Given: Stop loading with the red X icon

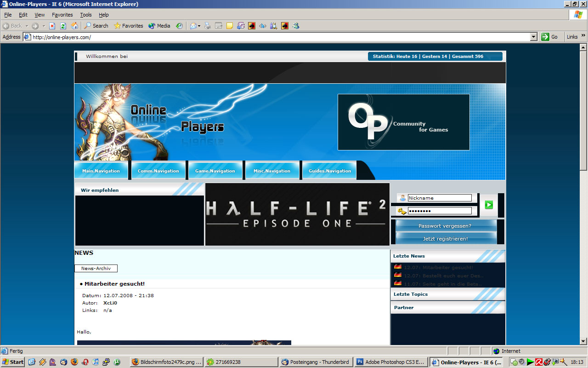Looking at the screenshot, I should (52, 26).
